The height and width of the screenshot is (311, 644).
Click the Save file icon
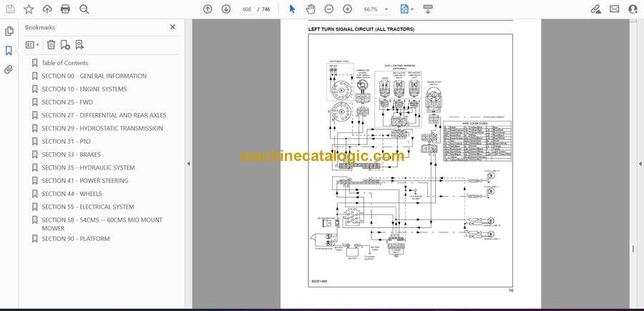coord(10,9)
